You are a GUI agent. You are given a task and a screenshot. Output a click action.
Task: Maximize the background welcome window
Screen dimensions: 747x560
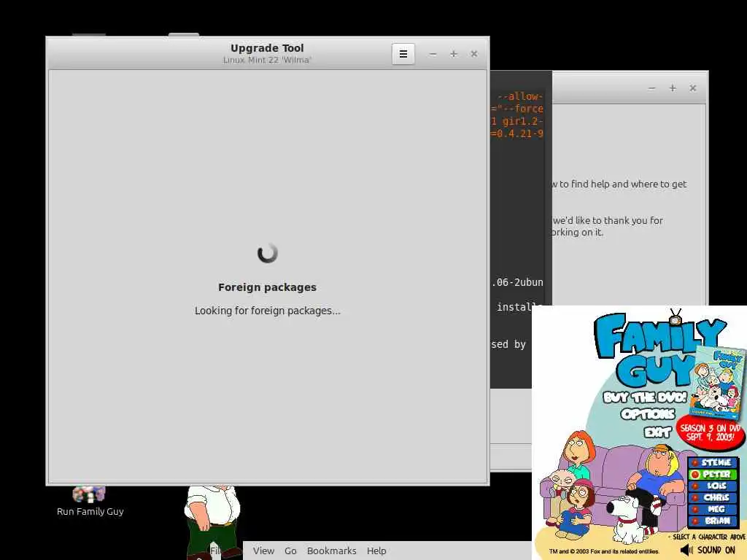click(x=672, y=88)
